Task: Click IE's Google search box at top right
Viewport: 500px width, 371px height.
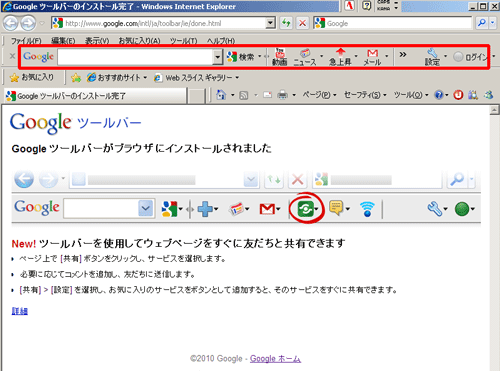Action: click(393, 23)
